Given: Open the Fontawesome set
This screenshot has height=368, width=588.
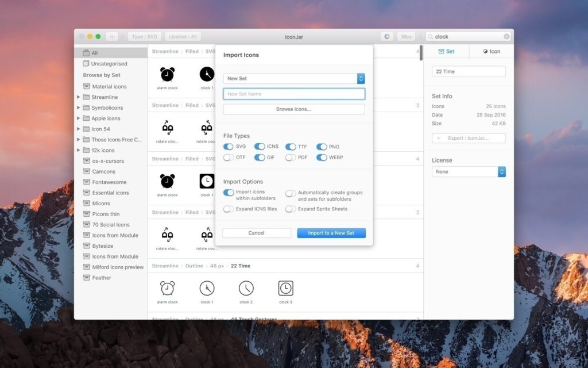Looking at the screenshot, I should point(110,182).
